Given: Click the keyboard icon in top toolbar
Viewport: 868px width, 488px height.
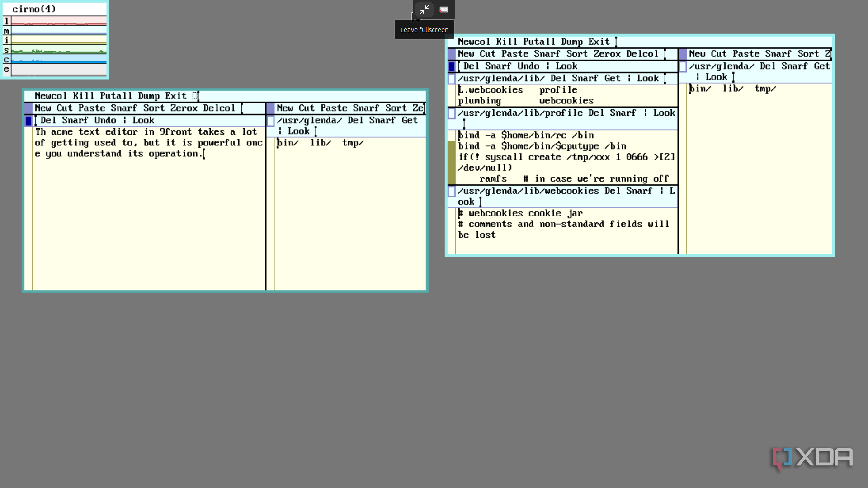Looking at the screenshot, I should pos(444,9).
